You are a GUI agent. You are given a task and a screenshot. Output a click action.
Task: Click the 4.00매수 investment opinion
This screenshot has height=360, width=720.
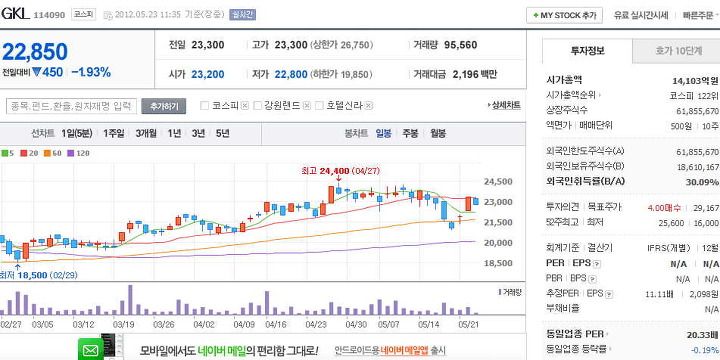(664, 208)
